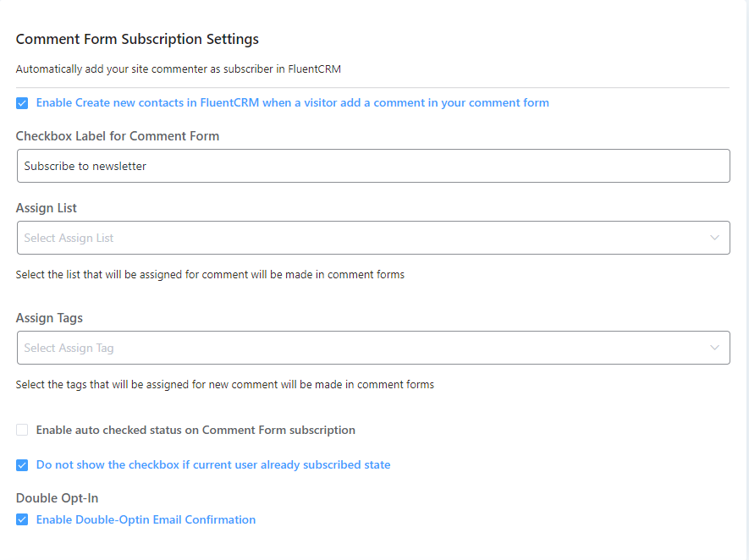749x560 pixels.
Task: Click the 'Assign List' field label
Action: point(47,208)
